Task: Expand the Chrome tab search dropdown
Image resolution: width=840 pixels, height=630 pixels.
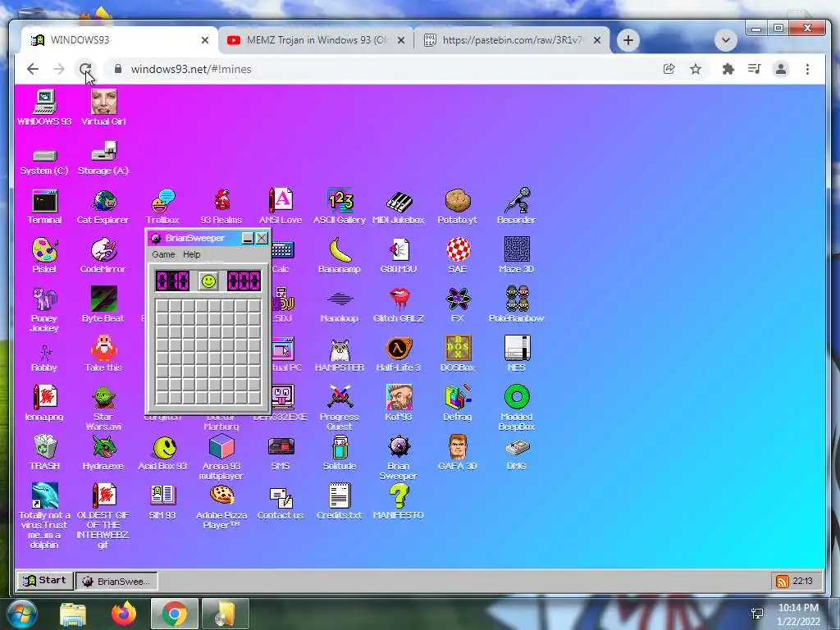Action: [725, 40]
